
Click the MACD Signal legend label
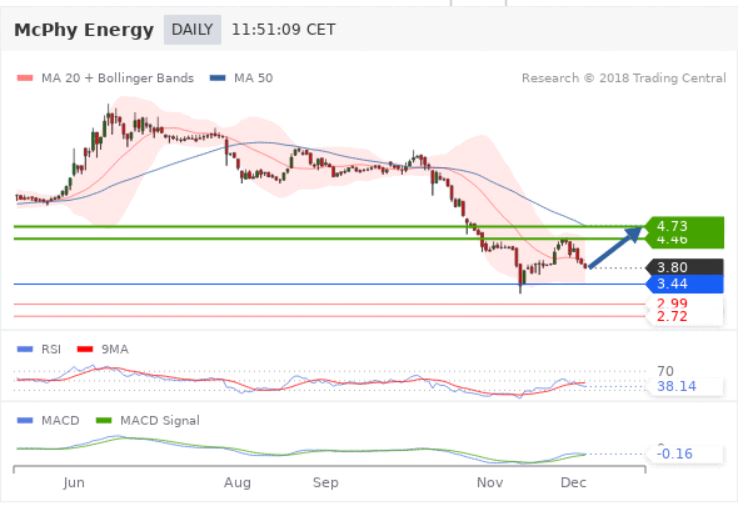click(160, 420)
